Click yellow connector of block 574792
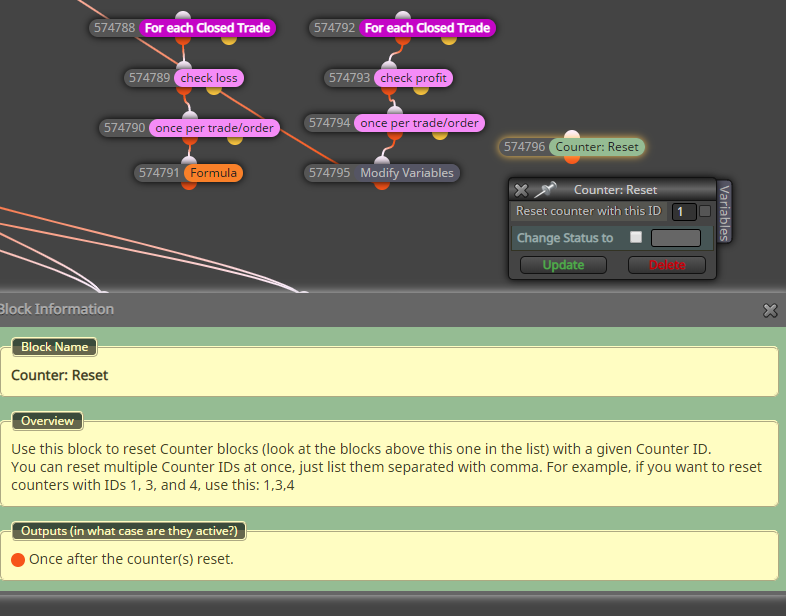 449,41
